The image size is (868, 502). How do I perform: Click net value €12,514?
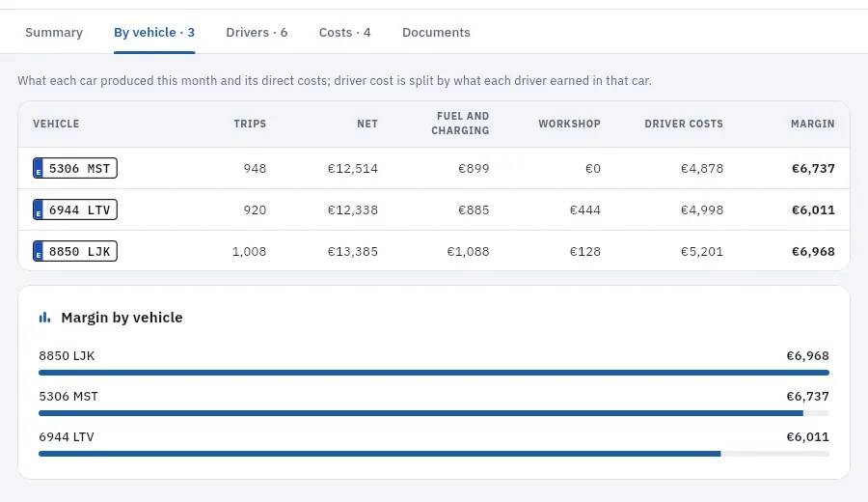(x=353, y=168)
